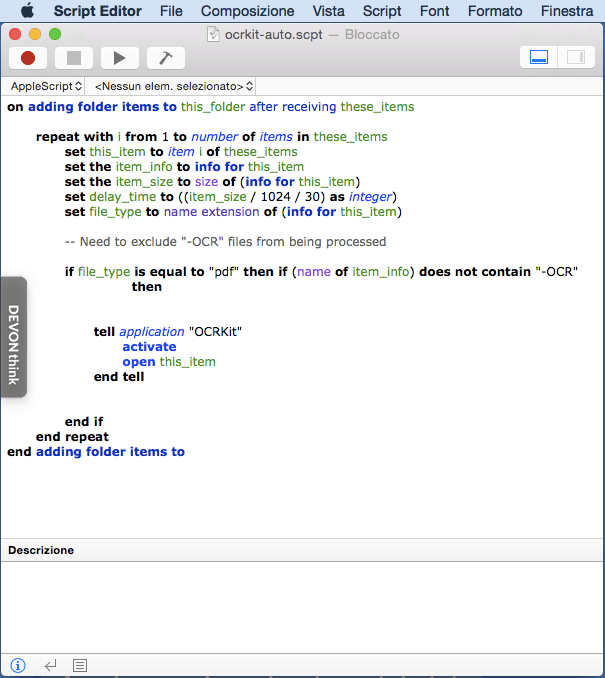Click 'end if' in the script
The height and width of the screenshot is (678, 605).
[x=84, y=422]
